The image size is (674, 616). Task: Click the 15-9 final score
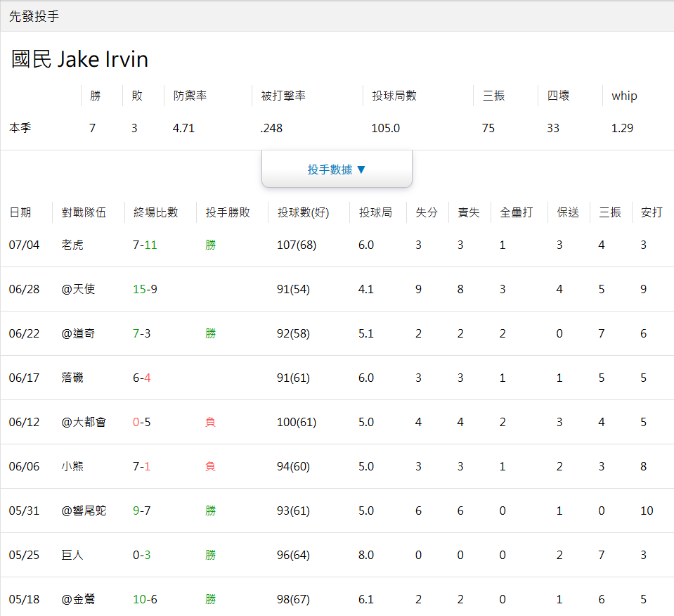pos(145,290)
